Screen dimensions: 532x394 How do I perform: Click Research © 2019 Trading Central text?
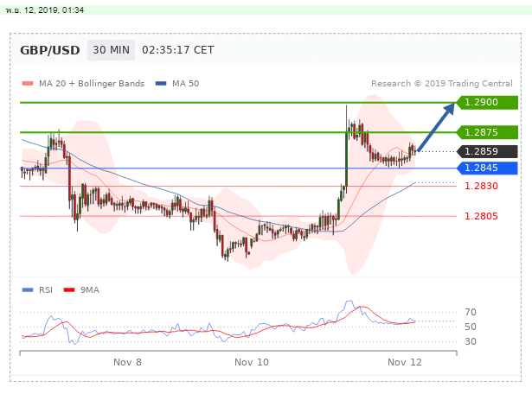(x=442, y=83)
